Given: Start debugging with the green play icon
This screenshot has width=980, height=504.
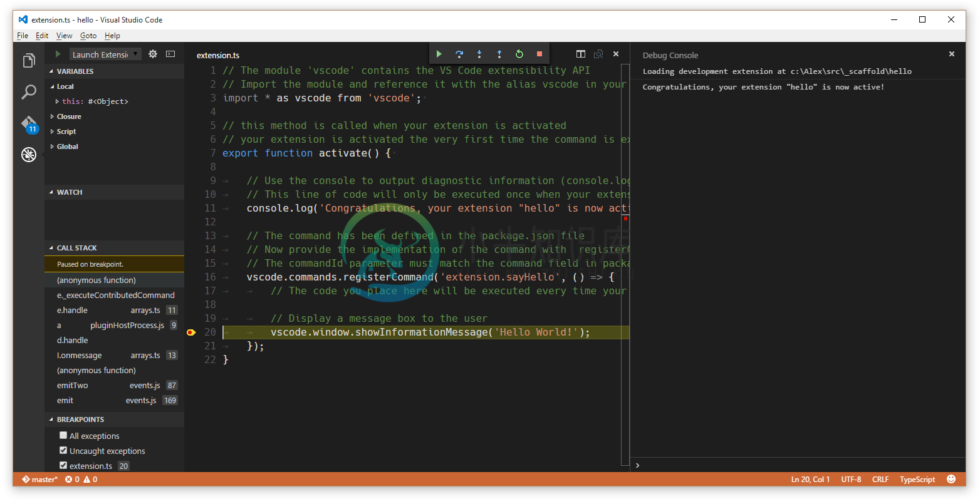Looking at the screenshot, I should coord(58,54).
